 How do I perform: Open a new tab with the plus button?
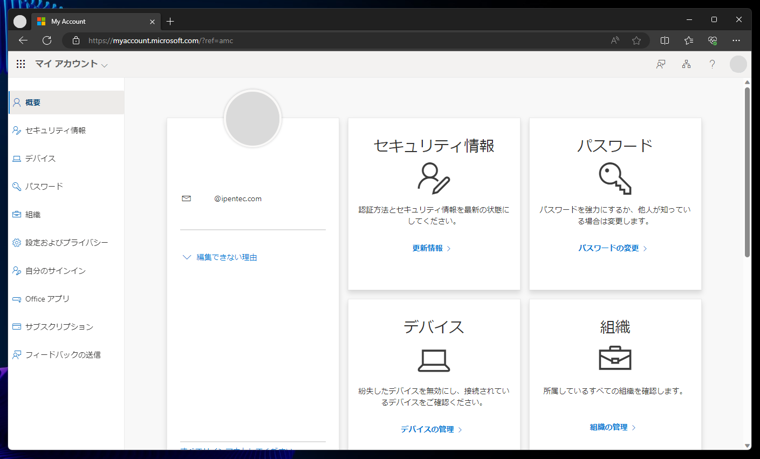[x=170, y=21]
